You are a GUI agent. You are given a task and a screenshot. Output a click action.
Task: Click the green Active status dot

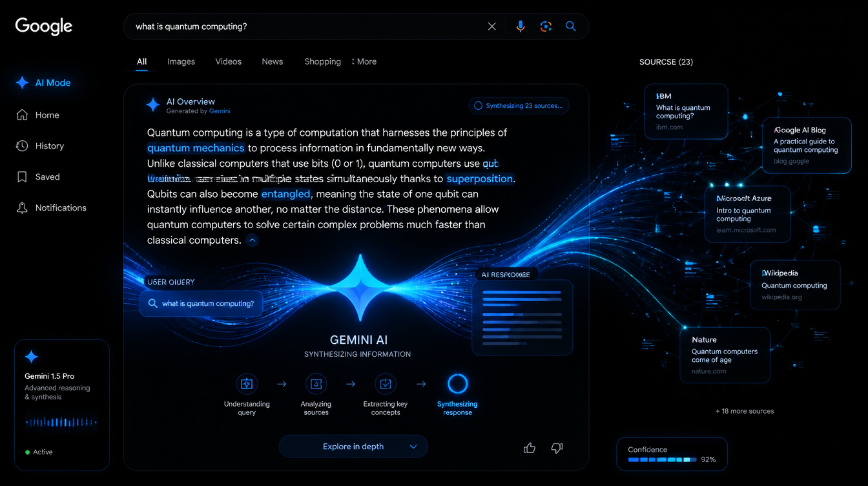point(27,452)
